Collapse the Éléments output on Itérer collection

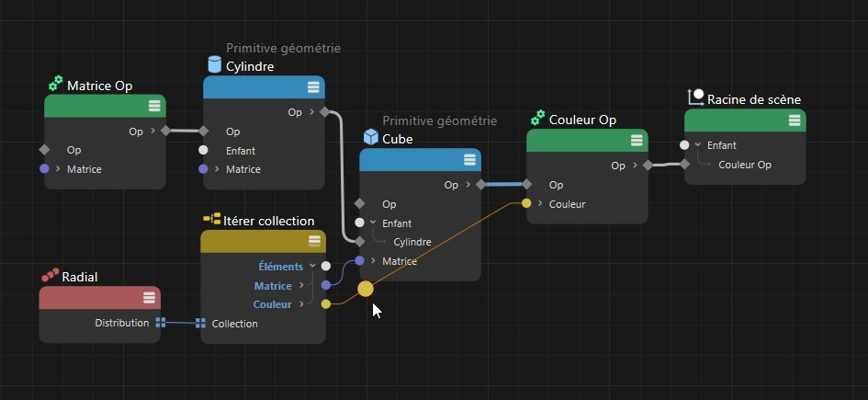coord(312,266)
